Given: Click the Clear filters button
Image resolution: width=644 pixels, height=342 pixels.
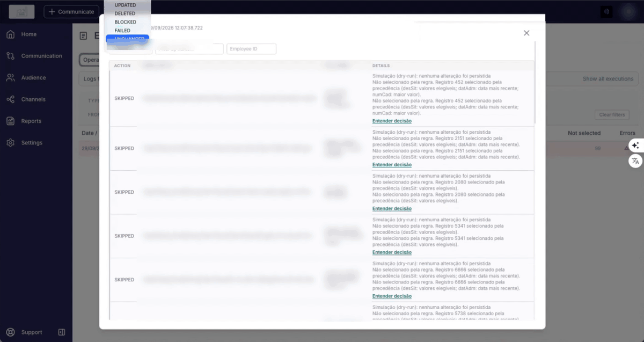Looking at the screenshot, I should pyautogui.click(x=612, y=115).
